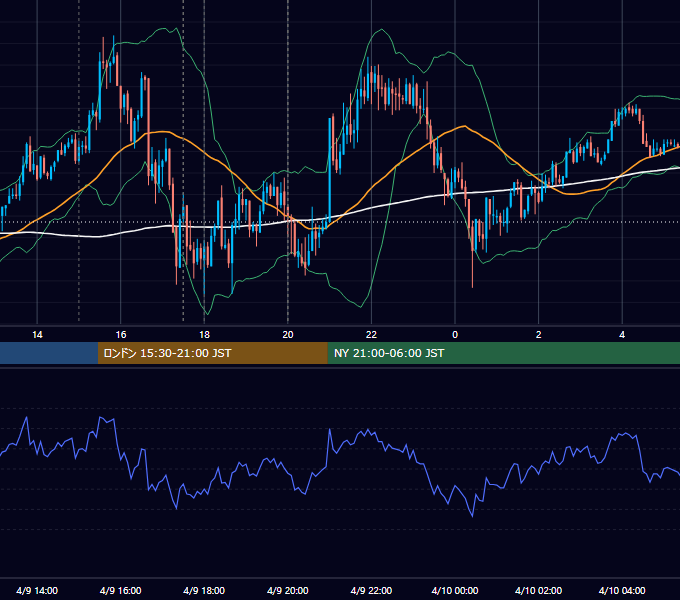
Task: Select the ロンドン 15:30-21:00 JST session bar
Action: (x=212, y=353)
